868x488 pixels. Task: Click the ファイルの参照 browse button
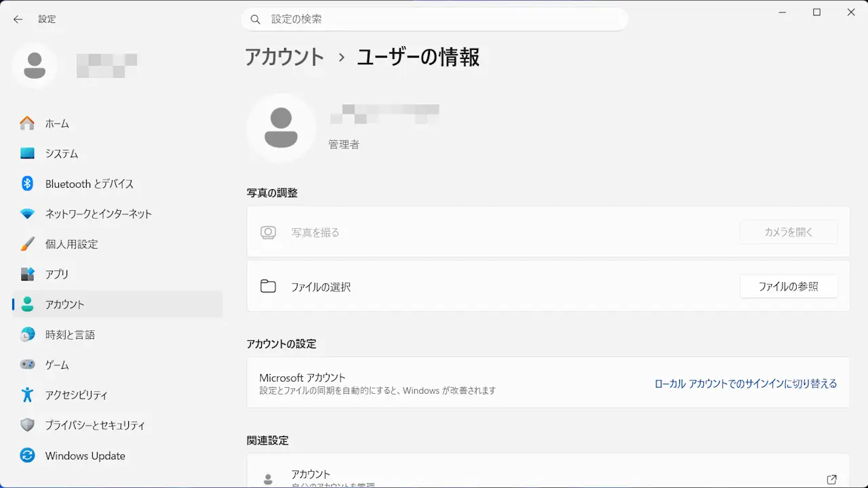tap(788, 287)
